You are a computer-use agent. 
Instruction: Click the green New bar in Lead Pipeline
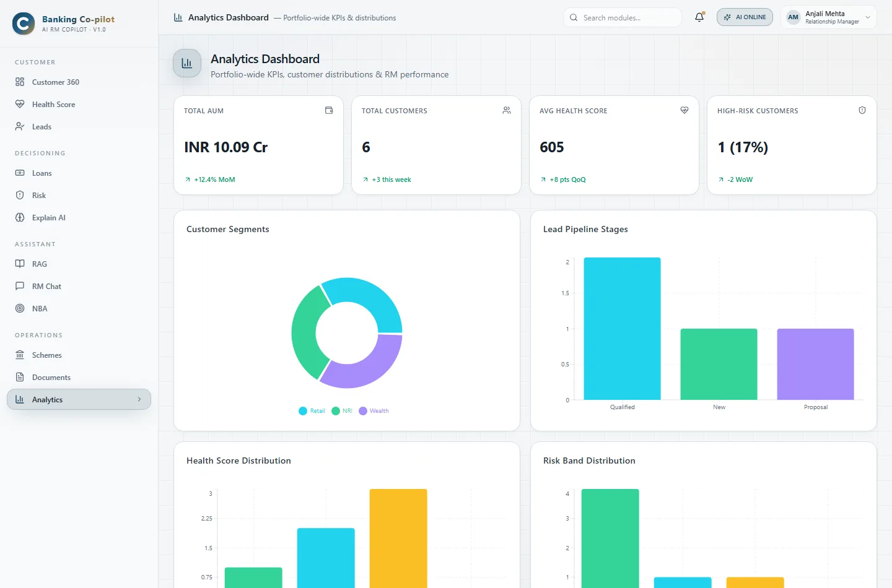point(719,364)
